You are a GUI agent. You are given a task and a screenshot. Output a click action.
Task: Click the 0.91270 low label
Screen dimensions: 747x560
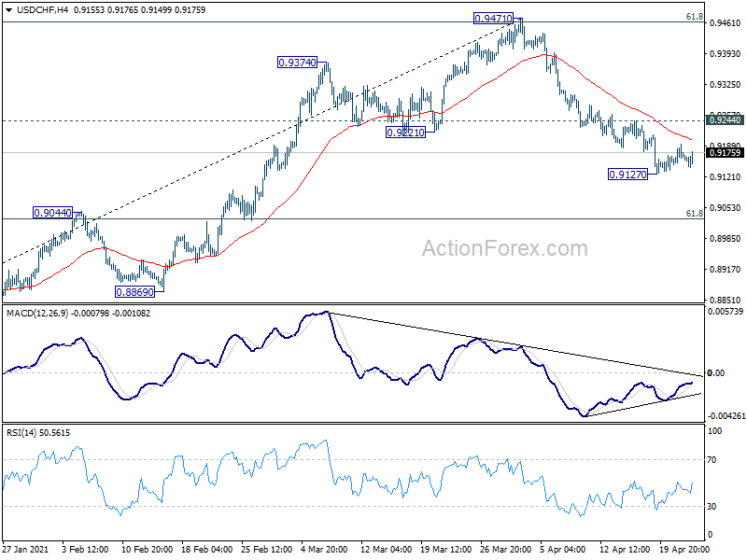(x=627, y=175)
